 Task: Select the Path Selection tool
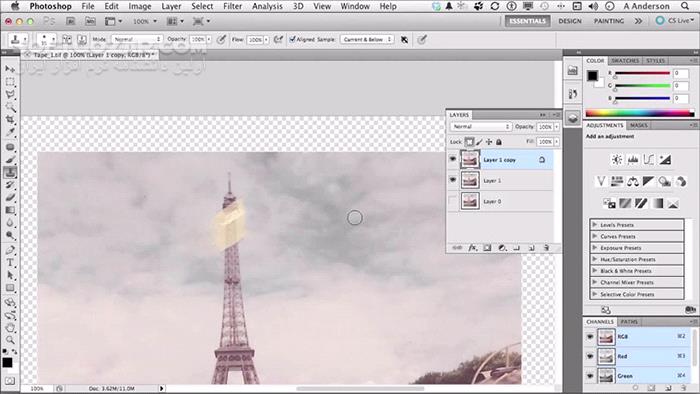tap(10, 275)
